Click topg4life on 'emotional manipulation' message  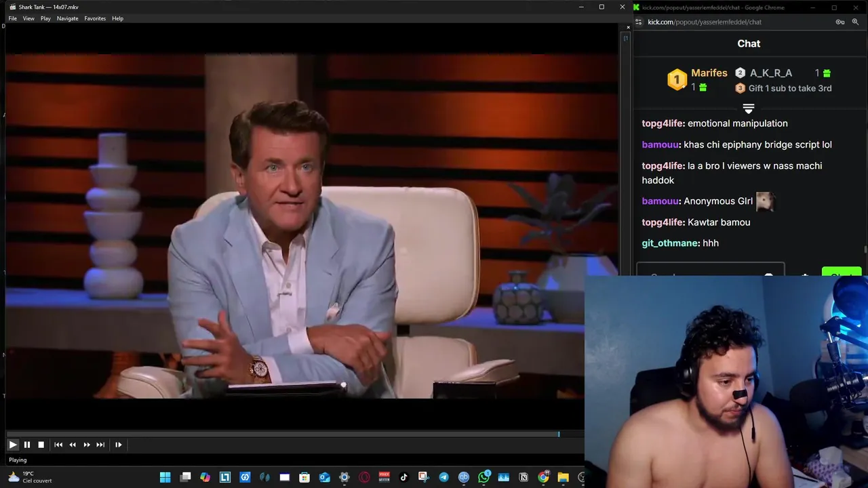point(663,123)
